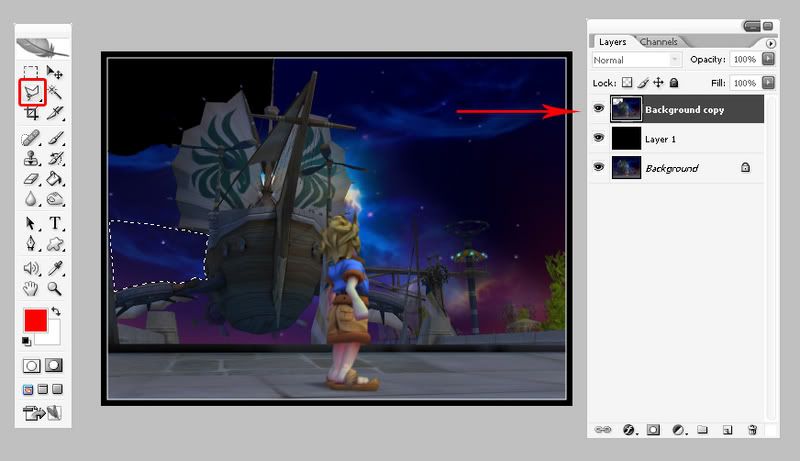This screenshot has height=461, width=800.
Task: Hide Layer 1 with its eye icon
Action: click(598, 138)
